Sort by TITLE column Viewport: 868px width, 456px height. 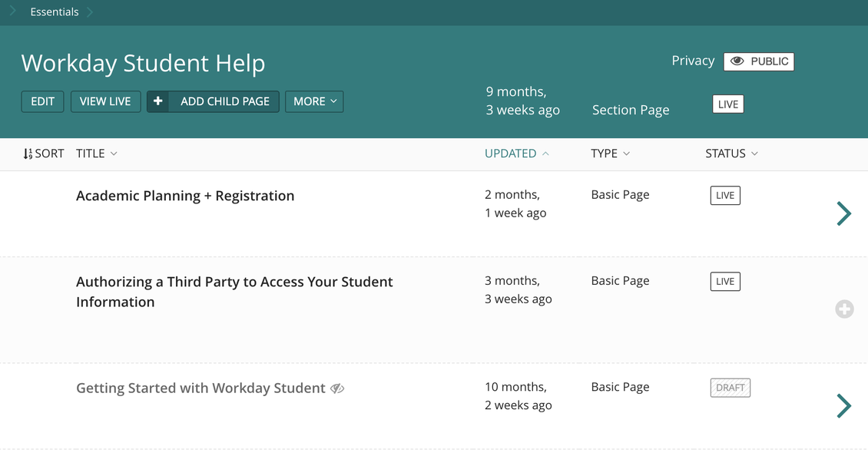point(96,154)
